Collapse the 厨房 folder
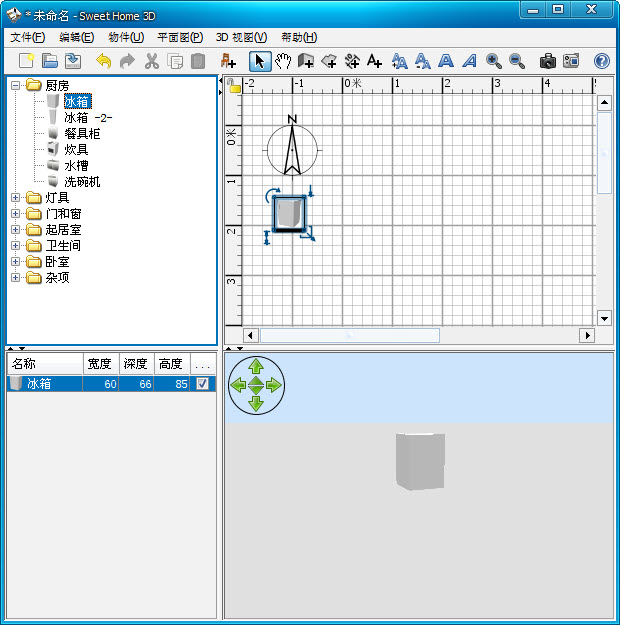This screenshot has width=620, height=625. coord(15,85)
